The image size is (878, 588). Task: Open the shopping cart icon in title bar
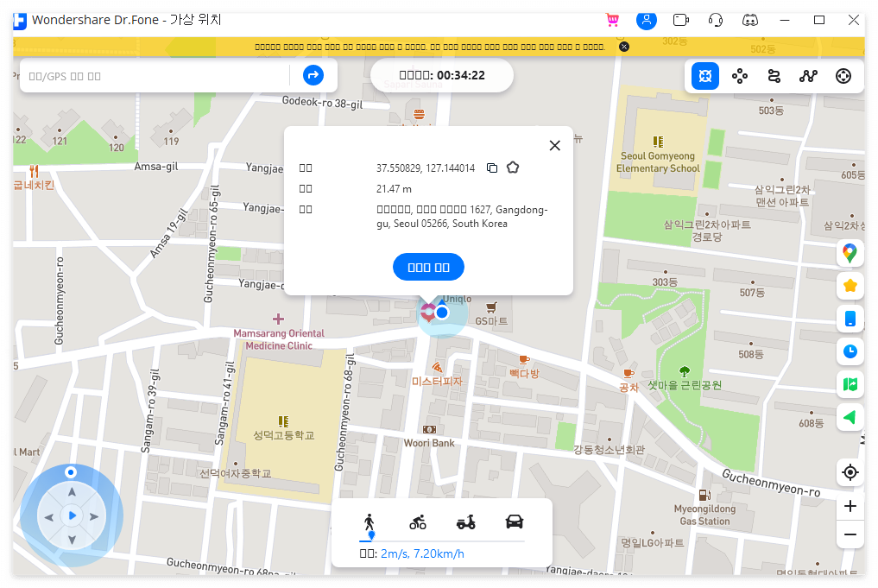(x=613, y=20)
